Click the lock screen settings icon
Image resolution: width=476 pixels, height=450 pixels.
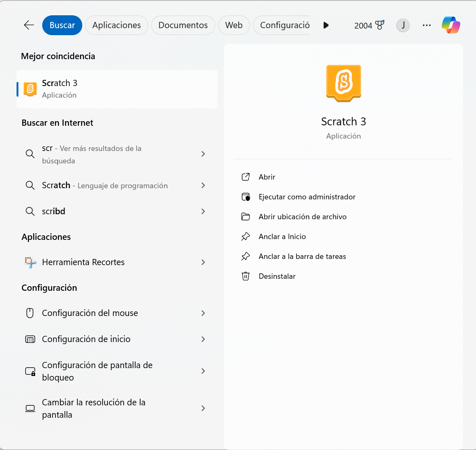tap(30, 371)
